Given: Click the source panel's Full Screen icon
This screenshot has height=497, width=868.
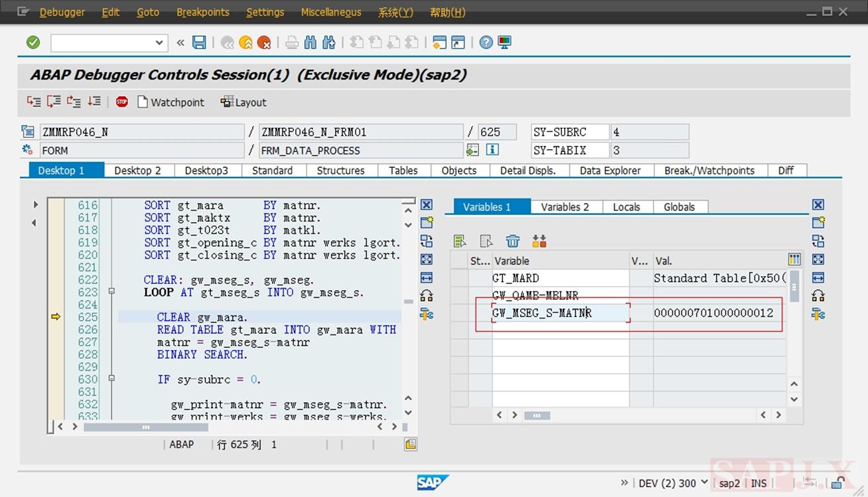Looking at the screenshot, I should [427, 259].
